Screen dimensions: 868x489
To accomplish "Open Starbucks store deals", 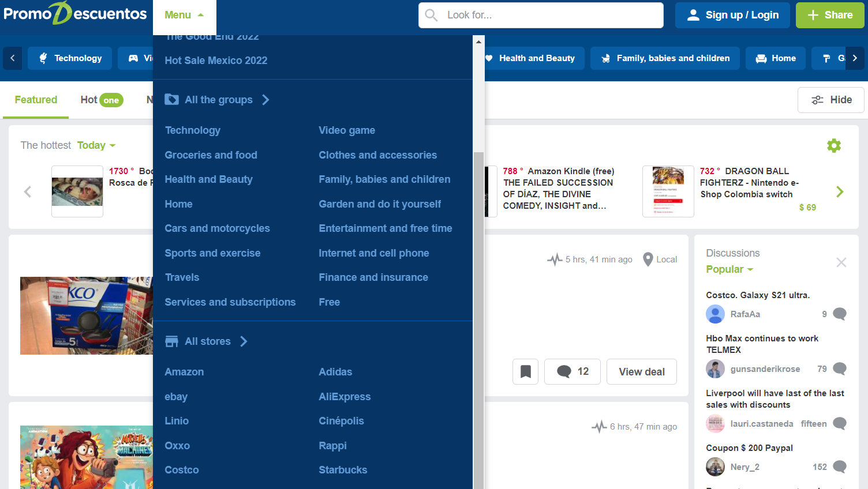I will [343, 470].
